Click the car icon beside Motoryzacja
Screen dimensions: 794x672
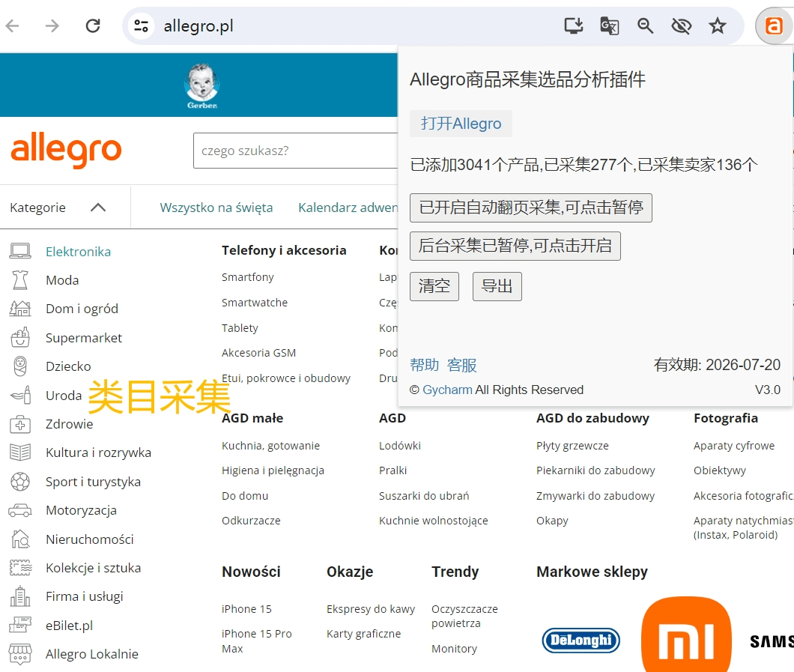pyautogui.click(x=20, y=510)
